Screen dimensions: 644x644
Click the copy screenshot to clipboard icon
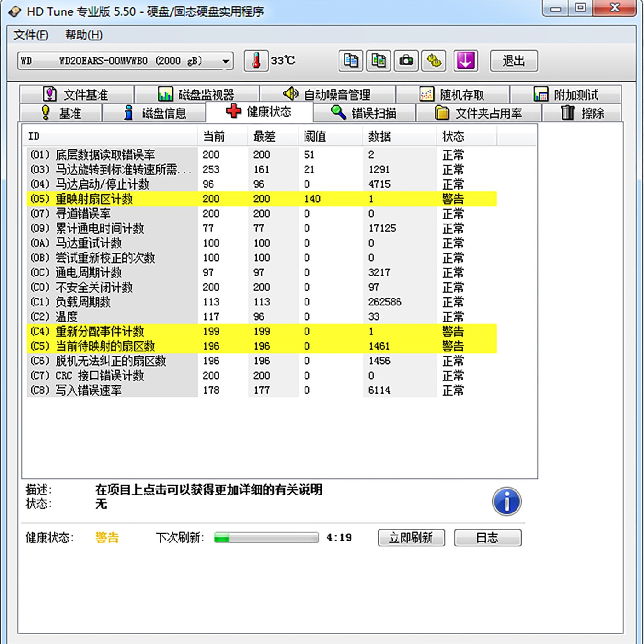click(379, 61)
